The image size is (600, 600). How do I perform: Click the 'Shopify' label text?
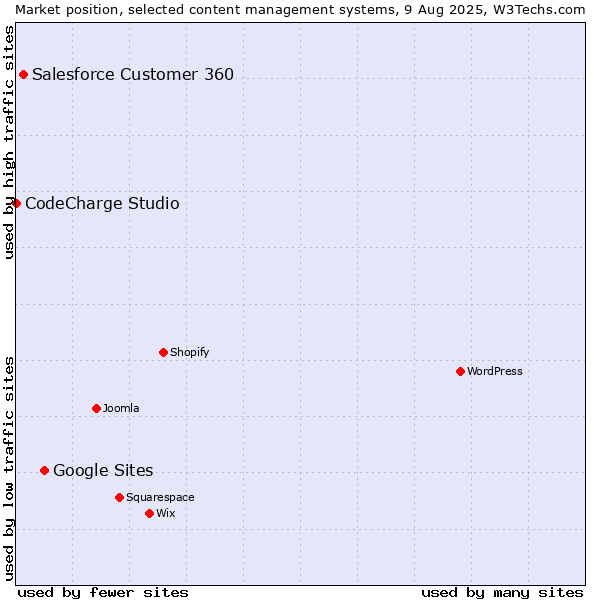[189, 352]
